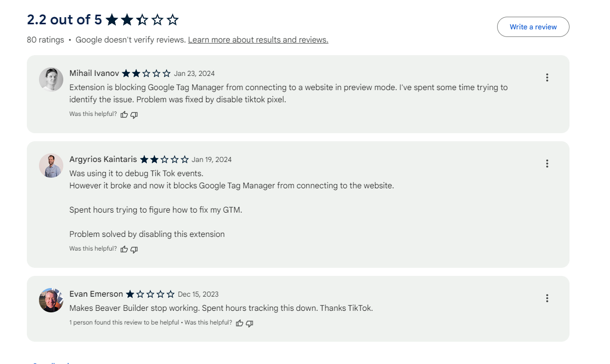Open Learn more about results and reviews link

(258, 40)
